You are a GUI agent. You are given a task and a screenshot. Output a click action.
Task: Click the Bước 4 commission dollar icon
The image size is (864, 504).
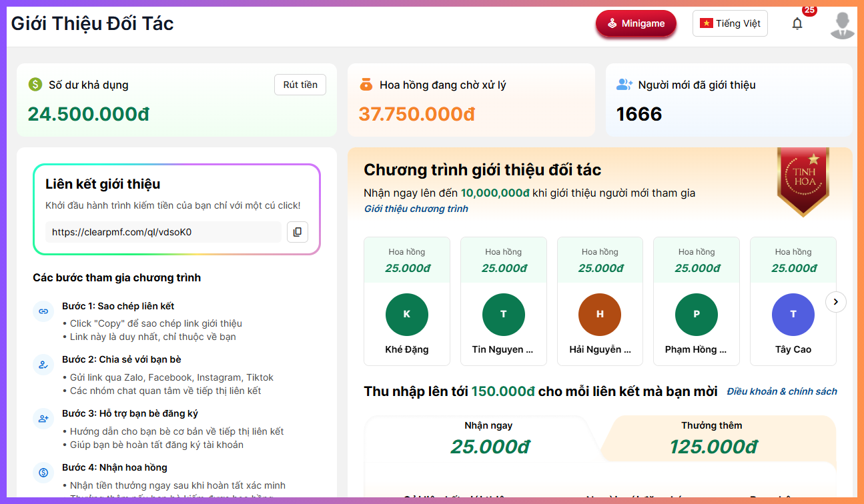pyautogui.click(x=43, y=473)
